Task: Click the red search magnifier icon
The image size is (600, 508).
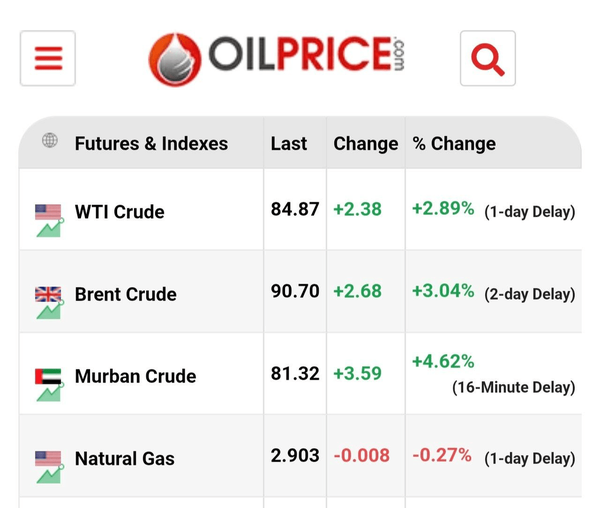Action: (488, 58)
